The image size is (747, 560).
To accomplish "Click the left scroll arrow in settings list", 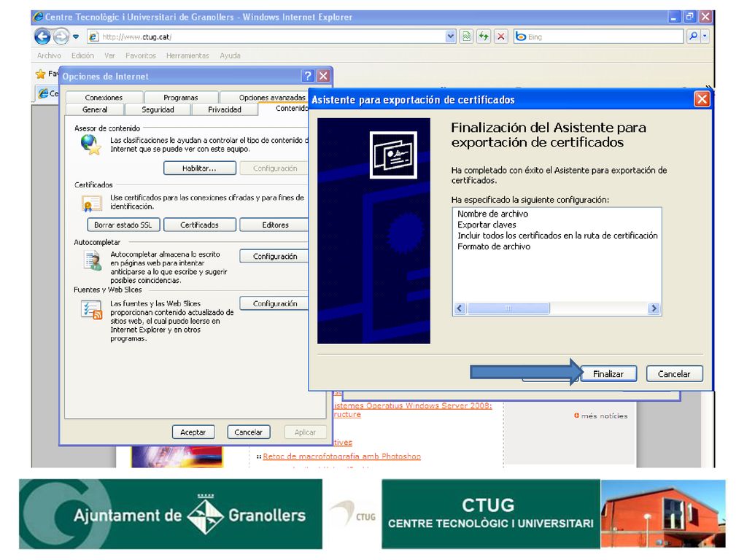I will pos(460,308).
